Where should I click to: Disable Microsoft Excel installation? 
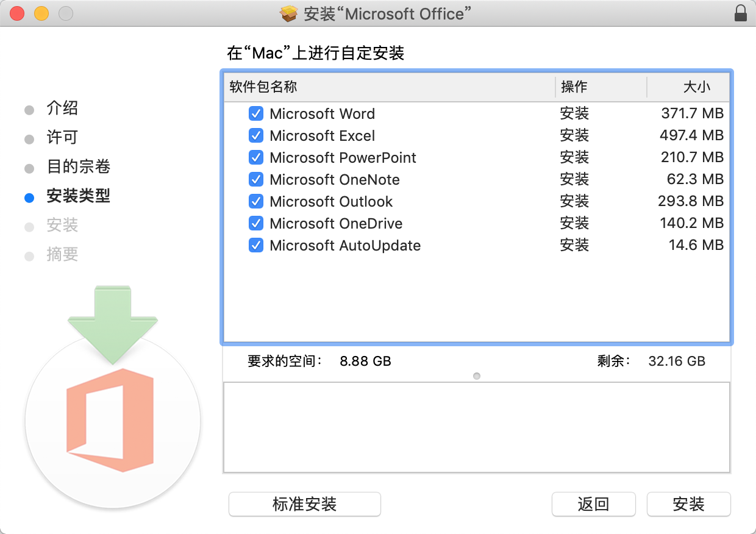pyautogui.click(x=256, y=135)
